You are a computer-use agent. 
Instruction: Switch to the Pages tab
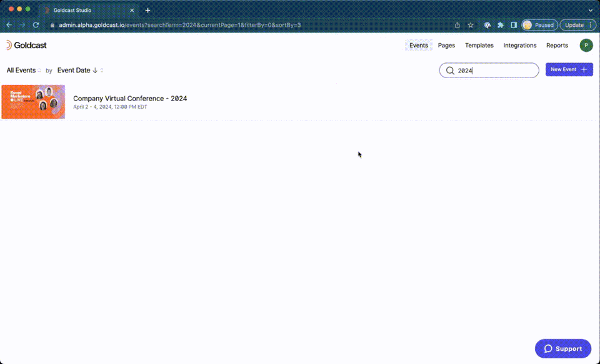click(446, 45)
